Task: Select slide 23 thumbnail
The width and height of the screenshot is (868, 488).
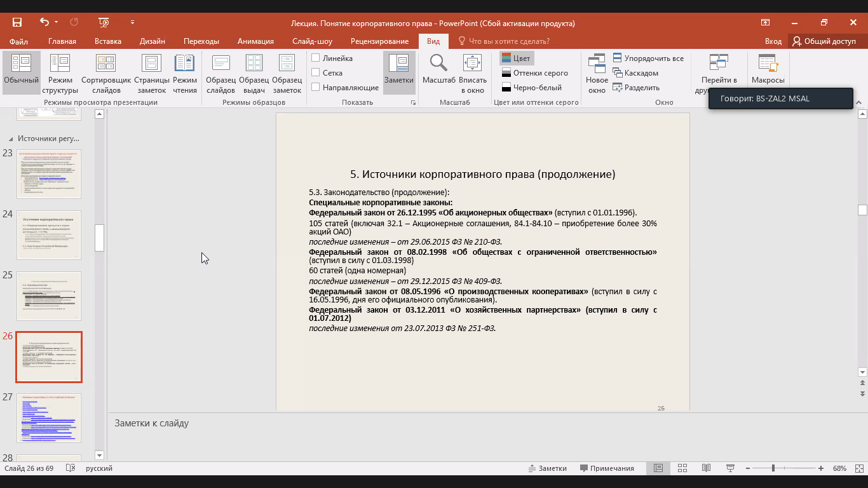Action: click(49, 174)
